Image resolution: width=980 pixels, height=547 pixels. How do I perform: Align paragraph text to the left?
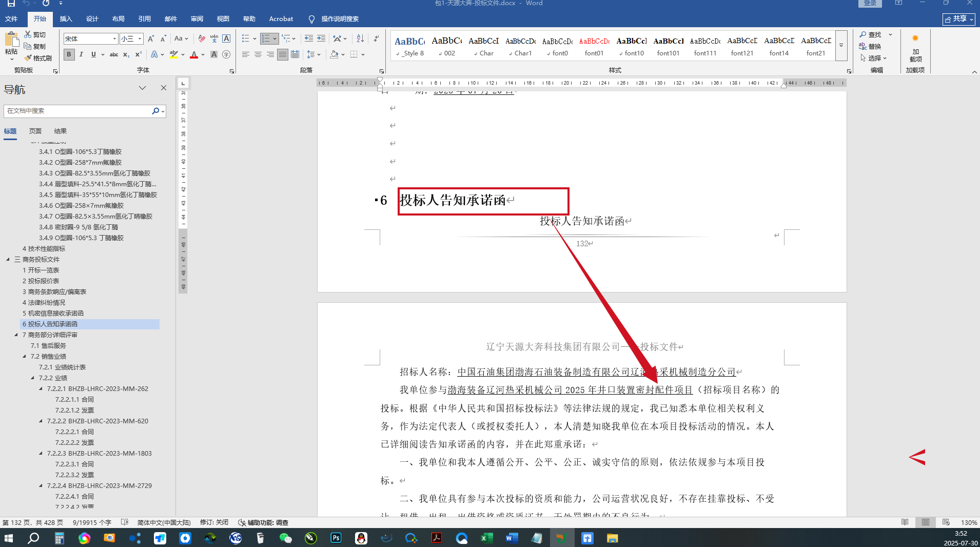click(246, 54)
